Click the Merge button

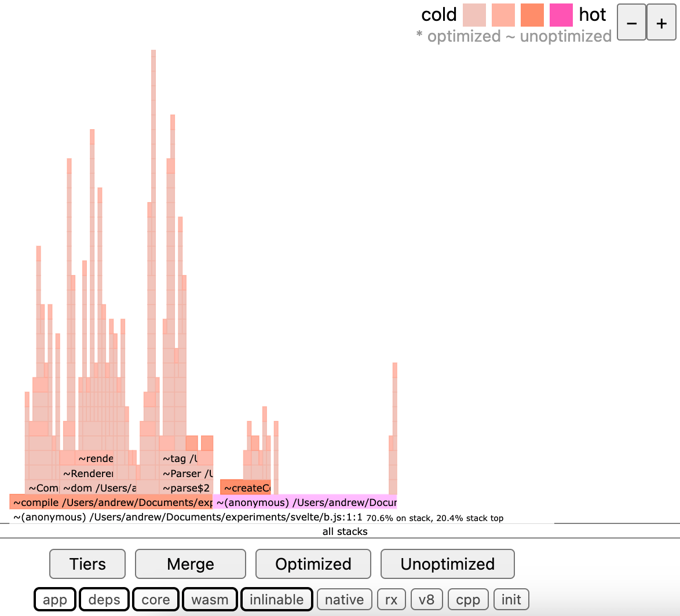(190, 564)
